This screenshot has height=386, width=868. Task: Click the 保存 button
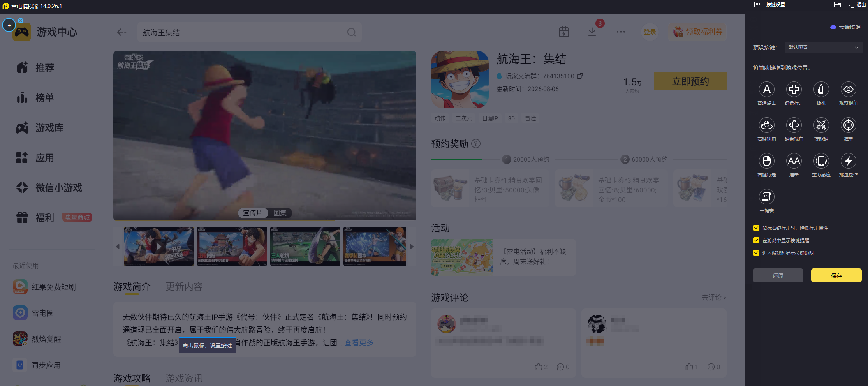point(836,275)
